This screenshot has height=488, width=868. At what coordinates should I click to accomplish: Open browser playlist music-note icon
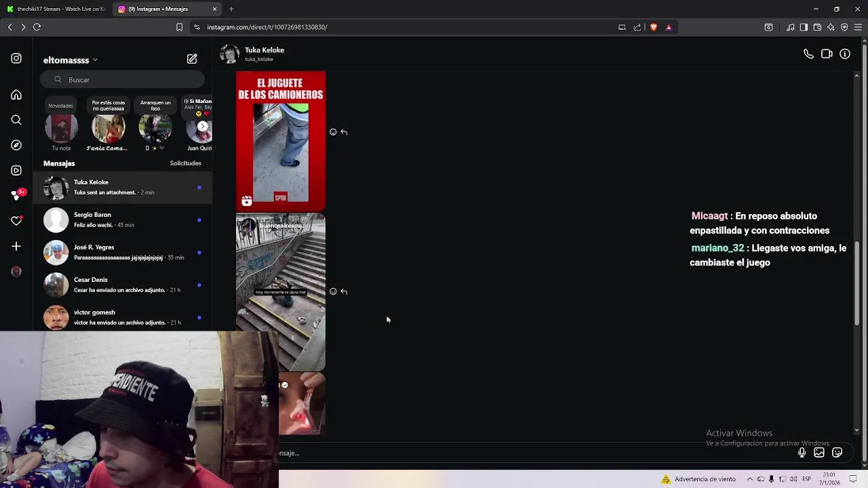pos(790,27)
